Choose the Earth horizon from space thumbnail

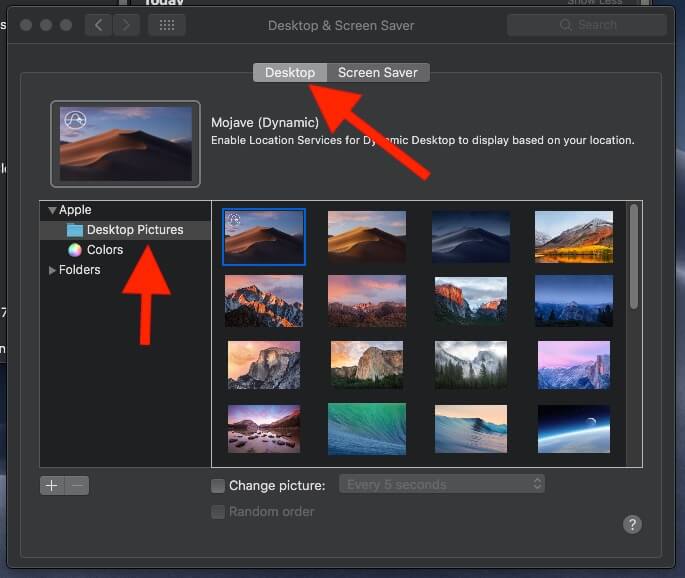coord(574,429)
